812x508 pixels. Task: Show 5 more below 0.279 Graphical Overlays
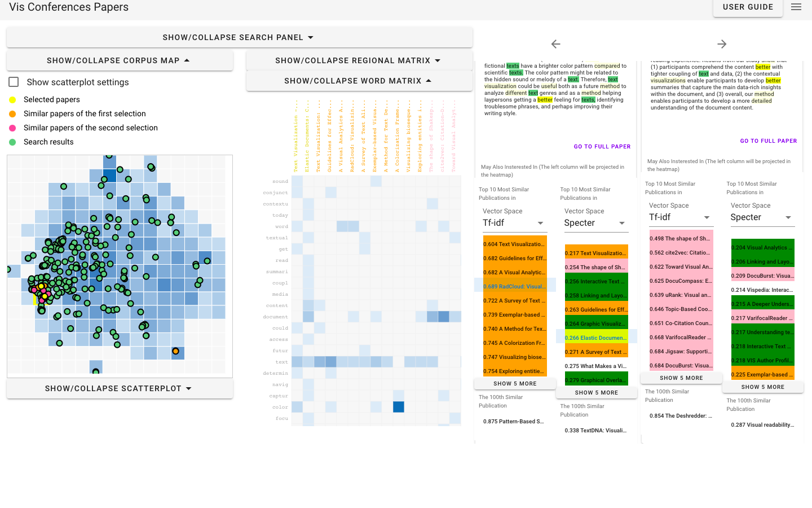coord(596,392)
